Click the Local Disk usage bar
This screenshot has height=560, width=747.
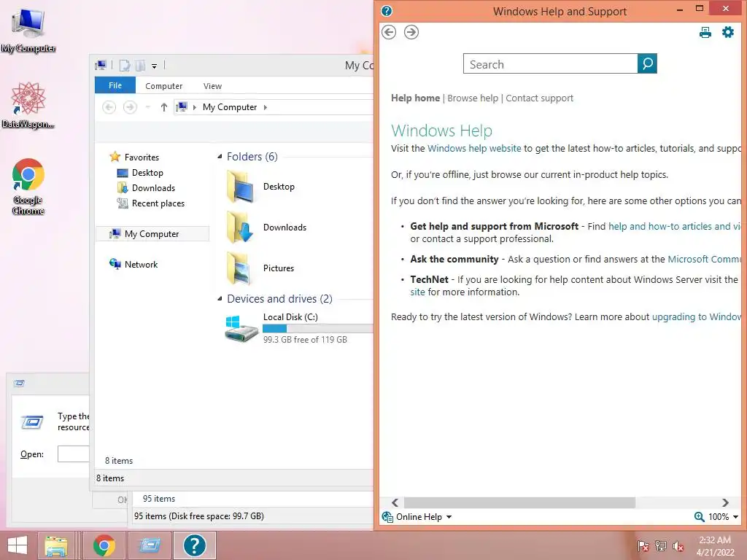[x=318, y=328]
